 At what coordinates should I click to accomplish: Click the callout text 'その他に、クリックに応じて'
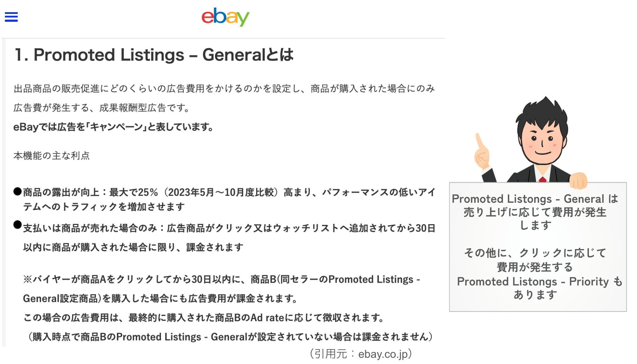(535, 253)
